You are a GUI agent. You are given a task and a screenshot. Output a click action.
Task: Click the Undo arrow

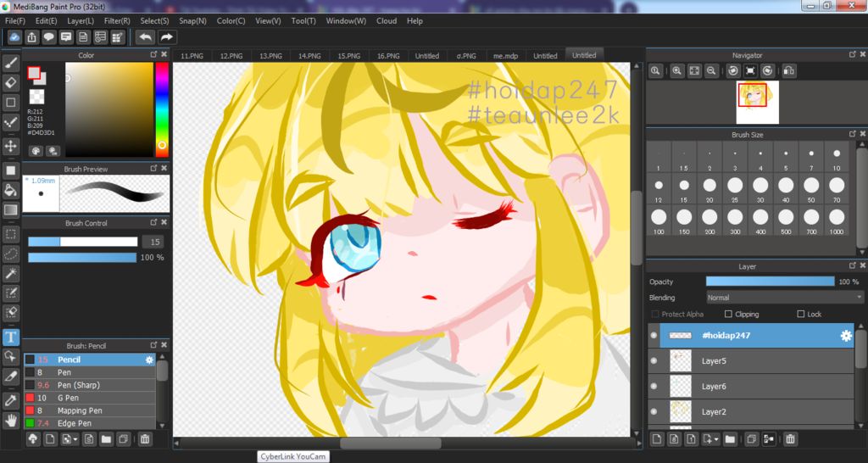tap(146, 37)
